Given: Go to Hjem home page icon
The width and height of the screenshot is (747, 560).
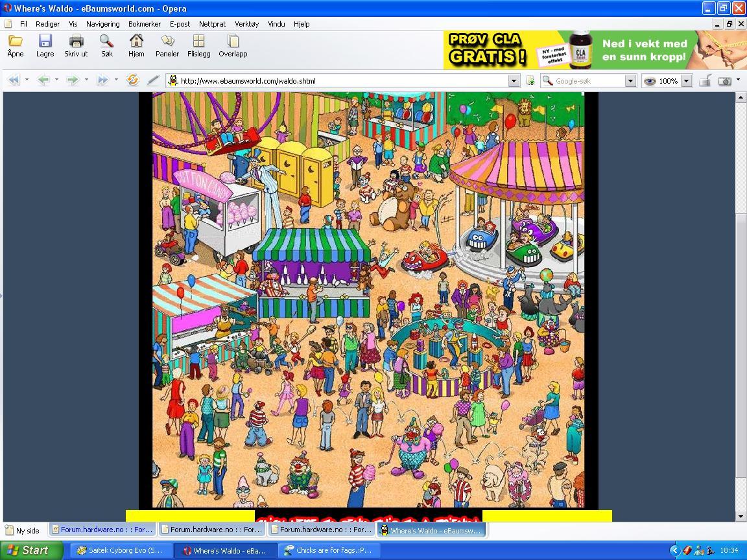Looking at the screenshot, I should pyautogui.click(x=136, y=41).
